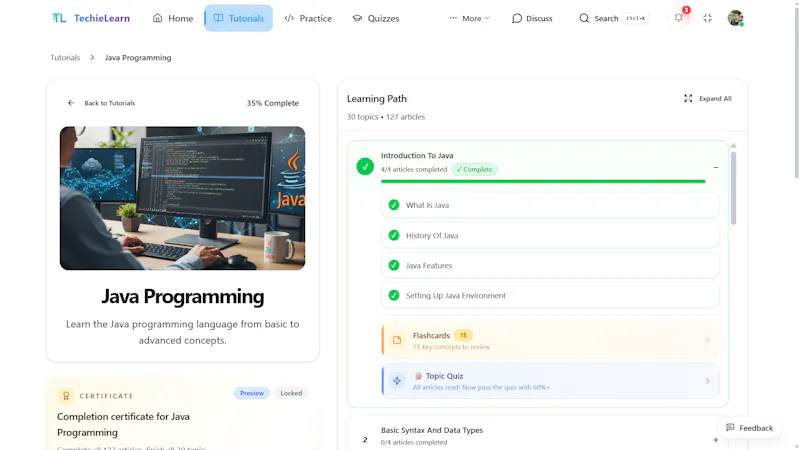Click the Flashcards count badge 15
The image size is (800, 450).
pyautogui.click(x=463, y=335)
